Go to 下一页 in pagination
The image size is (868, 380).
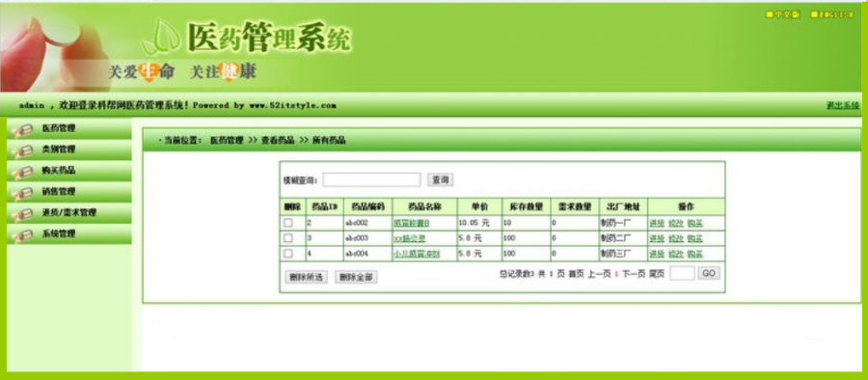click(x=634, y=274)
